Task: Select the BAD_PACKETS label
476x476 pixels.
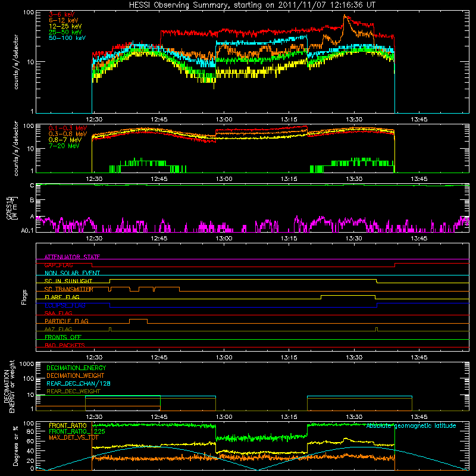Action: pos(65,346)
